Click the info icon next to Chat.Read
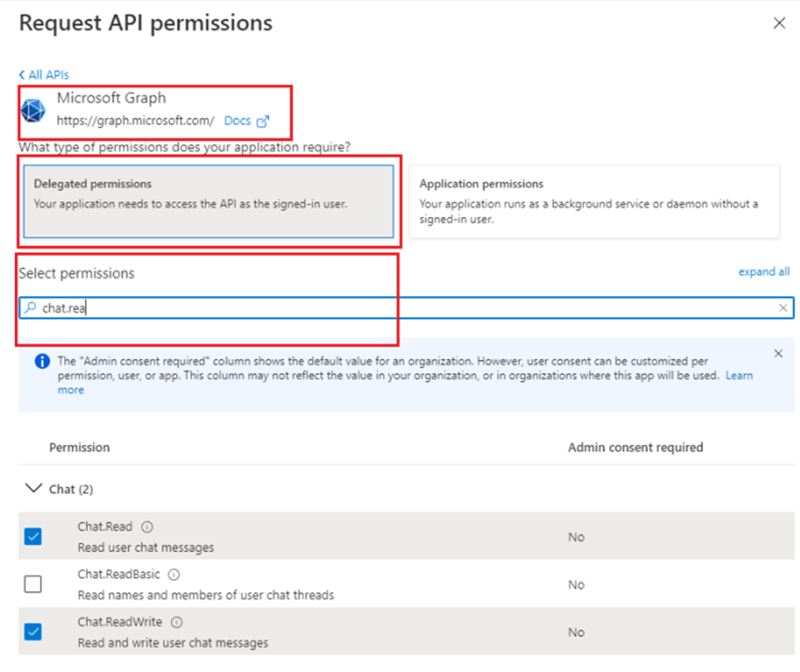Screen dimensions: 800x672 [x=146, y=527]
